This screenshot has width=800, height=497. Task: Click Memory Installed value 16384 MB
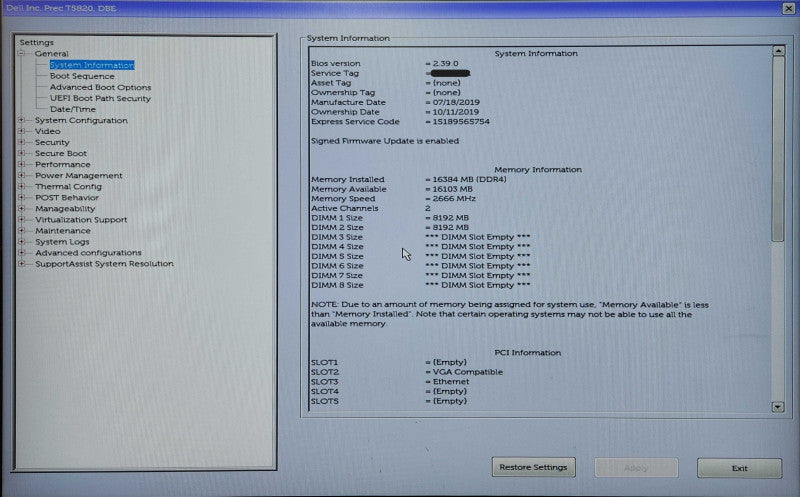[469, 179]
